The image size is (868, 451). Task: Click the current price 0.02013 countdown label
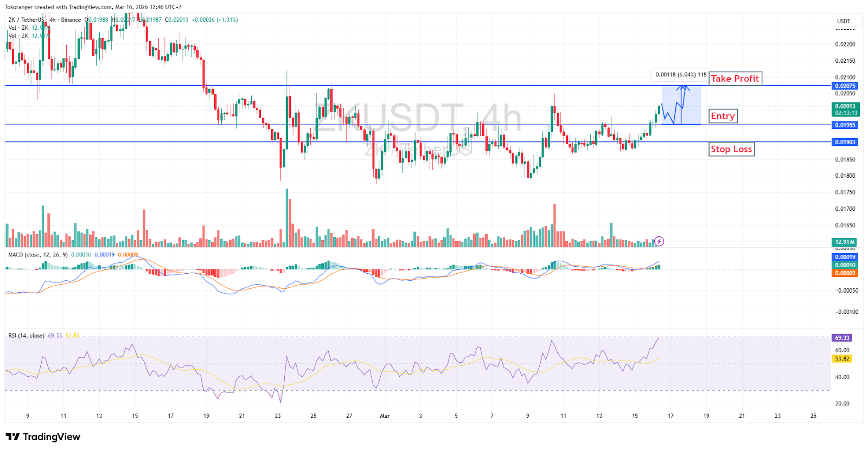(845, 109)
